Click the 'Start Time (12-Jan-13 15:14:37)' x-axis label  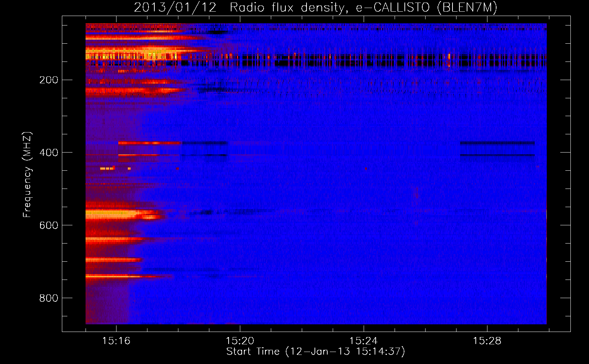click(x=316, y=352)
